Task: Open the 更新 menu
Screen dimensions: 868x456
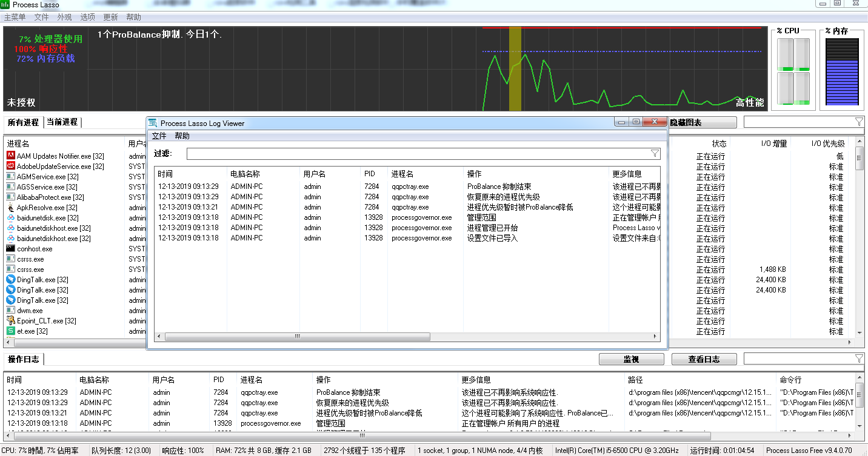Action: point(111,18)
